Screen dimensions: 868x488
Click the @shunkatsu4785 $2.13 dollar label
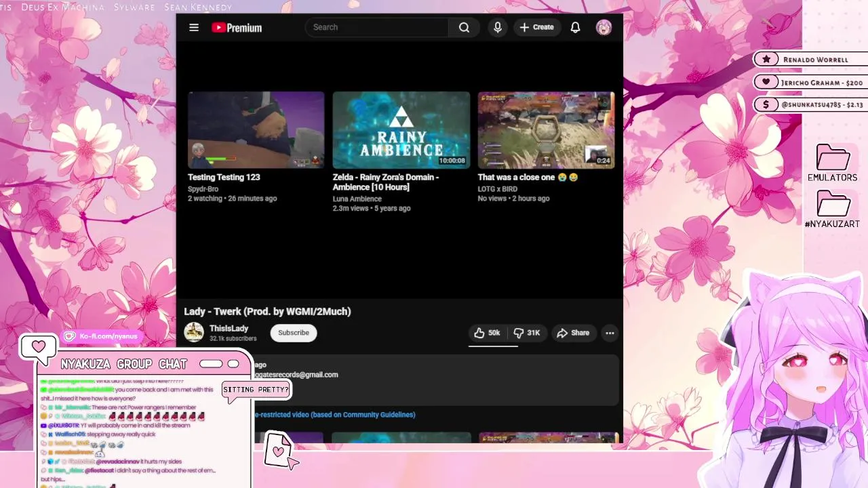(811, 105)
